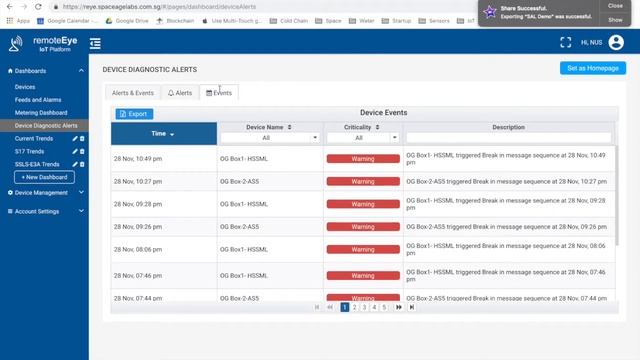The height and width of the screenshot is (360, 640).
Task: Open the Cold Chain bookmark folder
Action: click(x=289, y=20)
